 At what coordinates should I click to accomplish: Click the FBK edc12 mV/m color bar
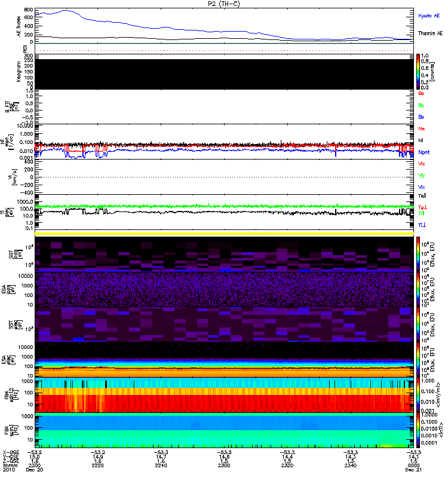pos(418,395)
